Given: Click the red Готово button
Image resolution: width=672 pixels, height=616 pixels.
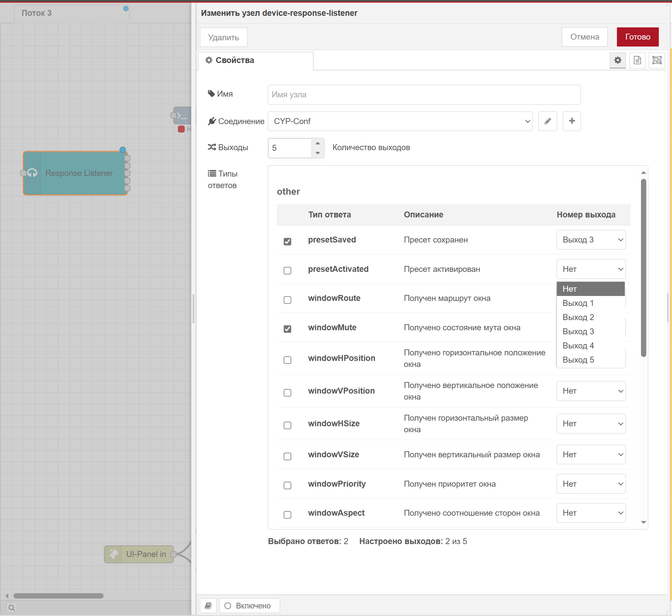Looking at the screenshot, I should click(637, 37).
